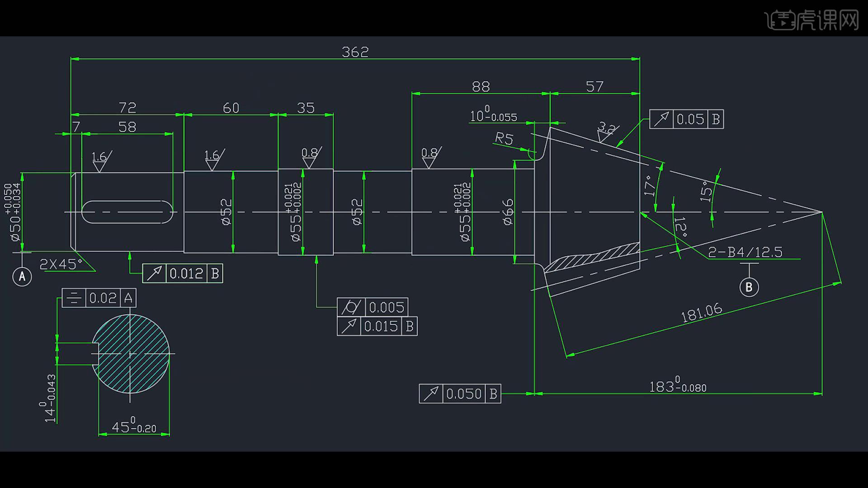
Task: Click the 10 dimension with -0.055 tolerance
Action: coord(493,115)
